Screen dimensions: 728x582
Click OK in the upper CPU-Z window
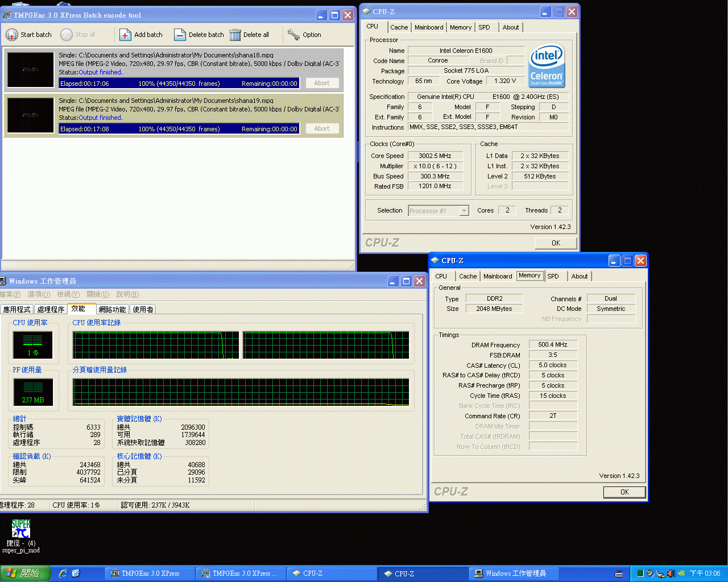pyautogui.click(x=556, y=243)
